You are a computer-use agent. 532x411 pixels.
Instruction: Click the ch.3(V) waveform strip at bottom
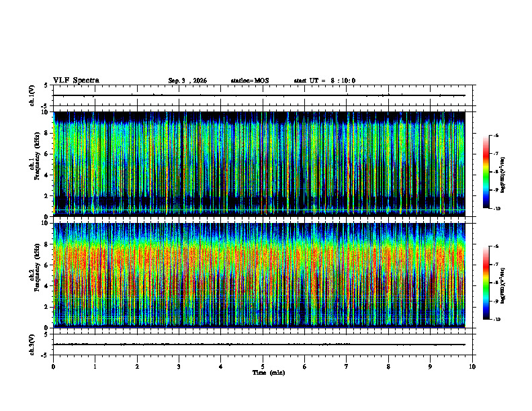click(263, 345)
